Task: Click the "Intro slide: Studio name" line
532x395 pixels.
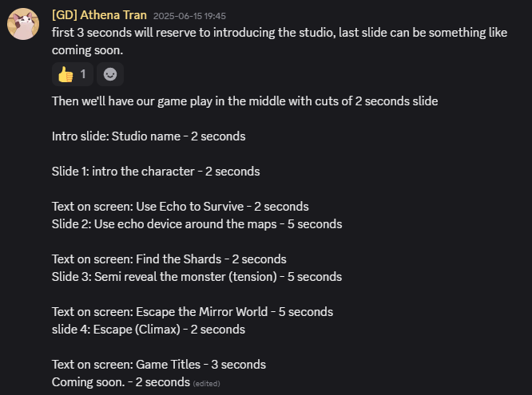Action: [x=149, y=136]
